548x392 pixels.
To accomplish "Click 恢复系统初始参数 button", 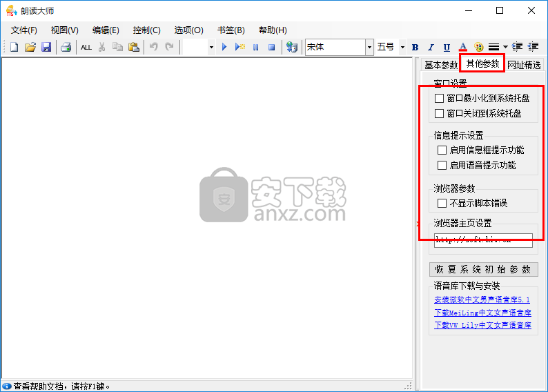I will pyautogui.click(x=483, y=269).
